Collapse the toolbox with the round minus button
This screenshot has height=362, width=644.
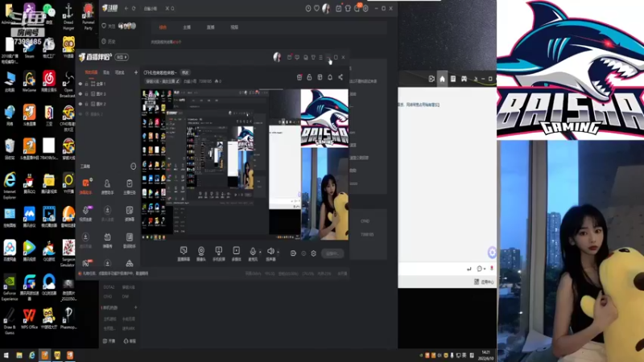pyautogui.click(x=133, y=167)
